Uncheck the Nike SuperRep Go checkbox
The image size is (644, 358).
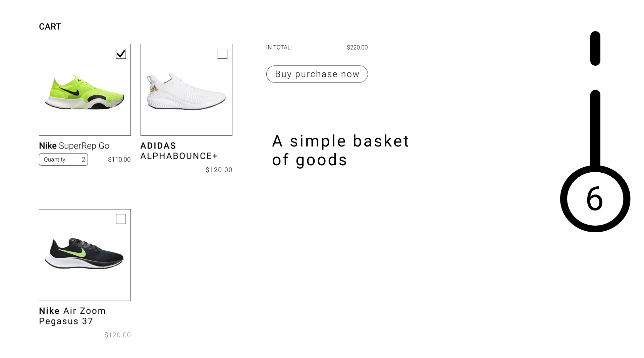[x=121, y=54]
